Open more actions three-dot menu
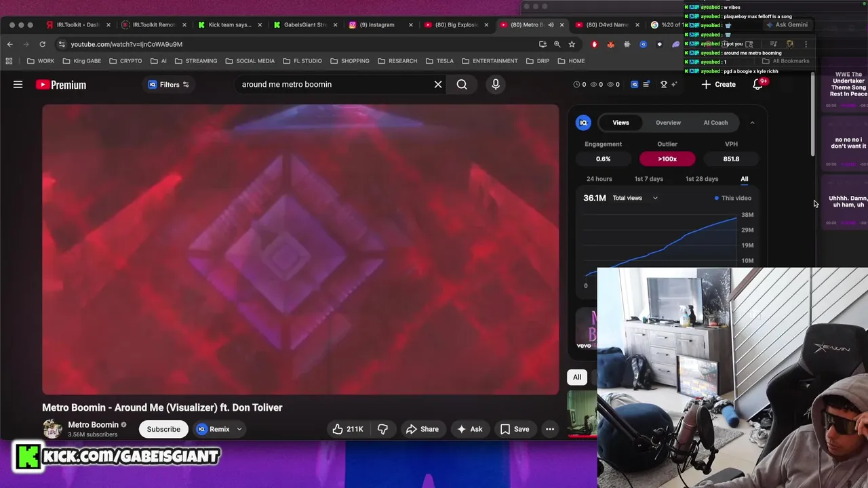868x488 pixels. [x=550, y=429]
